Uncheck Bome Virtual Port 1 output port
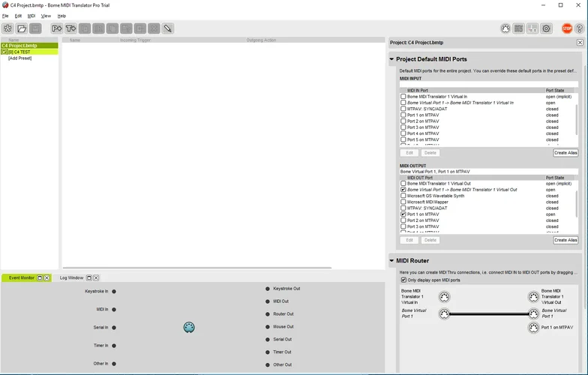The image size is (588, 375). tap(403, 190)
